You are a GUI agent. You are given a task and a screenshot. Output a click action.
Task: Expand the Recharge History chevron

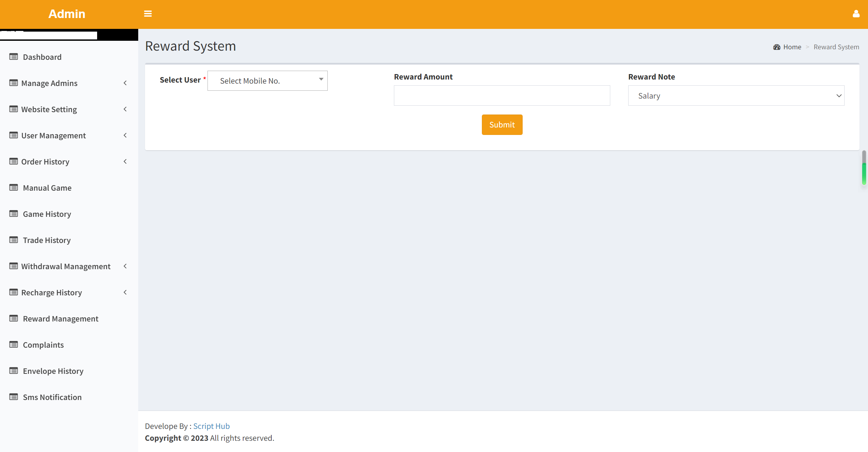(x=125, y=292)
